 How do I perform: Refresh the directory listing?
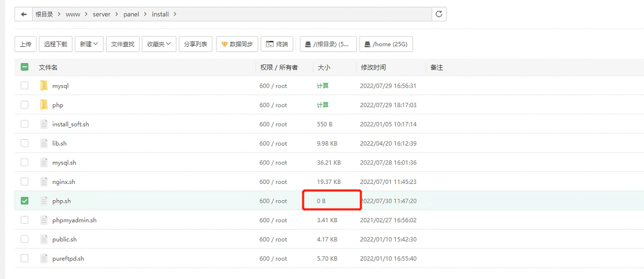439,14
